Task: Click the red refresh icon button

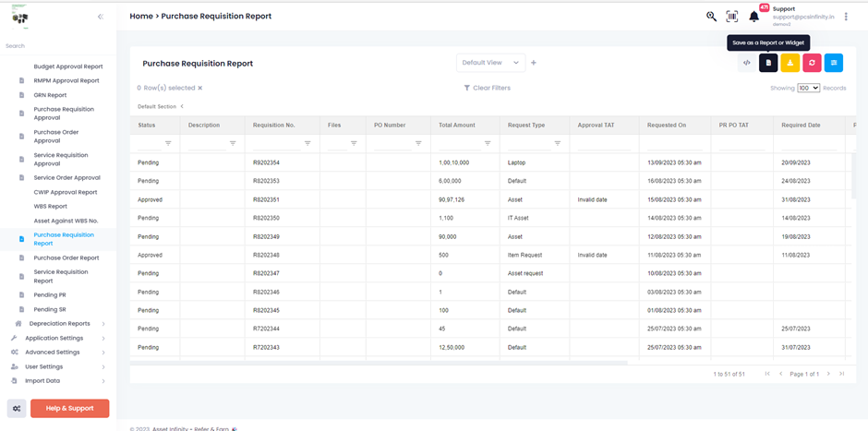Action: coord(812,63)
